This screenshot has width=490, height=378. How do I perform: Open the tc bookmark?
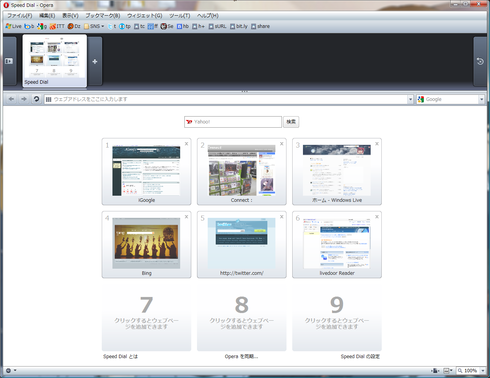[140, 26]
